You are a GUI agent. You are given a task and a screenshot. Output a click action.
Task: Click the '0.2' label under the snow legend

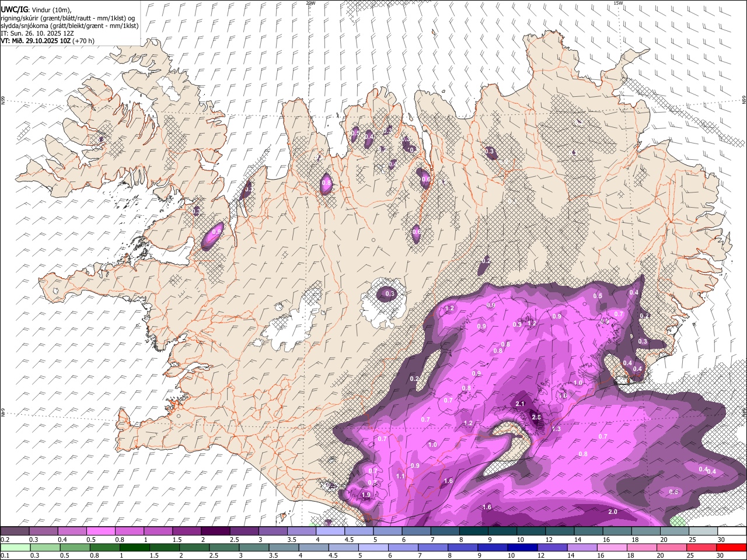pos(5,540)
